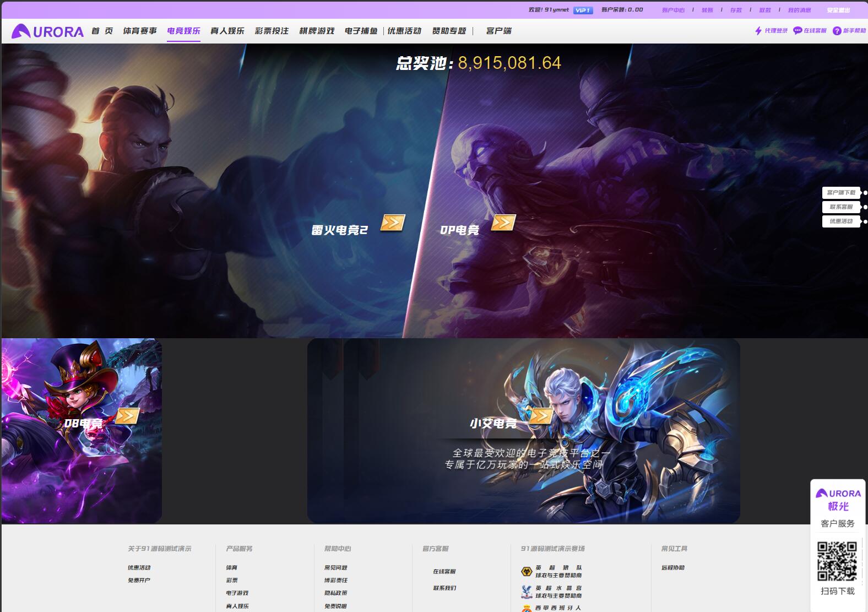Open the 赞助专题 menu item

449,31
